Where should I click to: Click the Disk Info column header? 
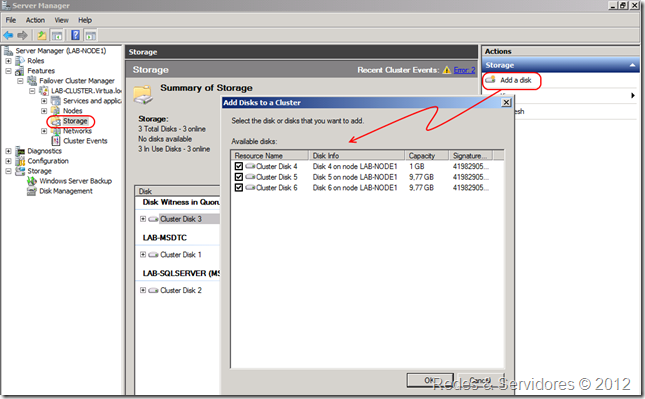pos(357,155)
